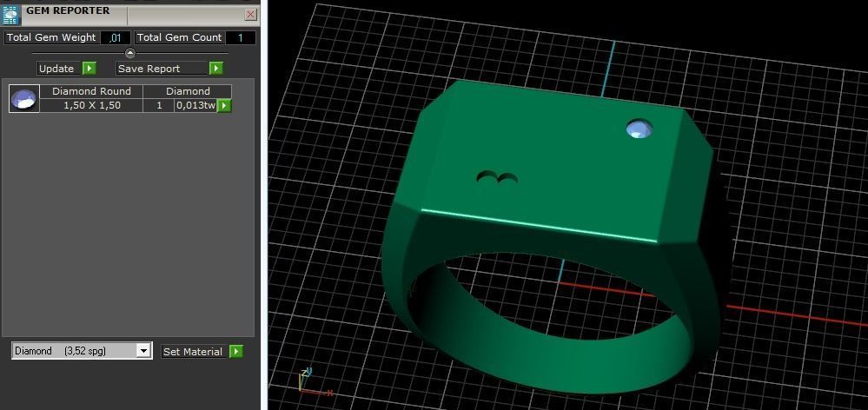Click the Save Report button label
The width and height of the screenshot is (868, 410).
tap(162, 69)
